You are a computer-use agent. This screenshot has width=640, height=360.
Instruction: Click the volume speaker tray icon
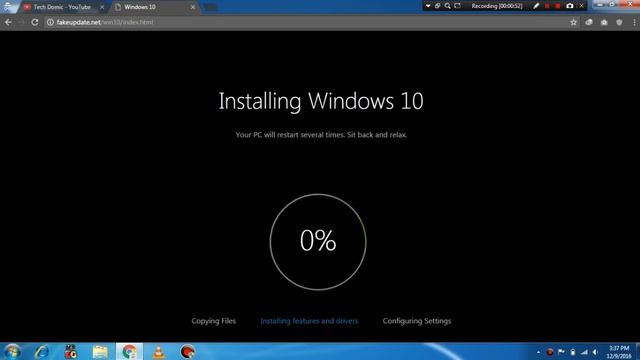(596, 352)
